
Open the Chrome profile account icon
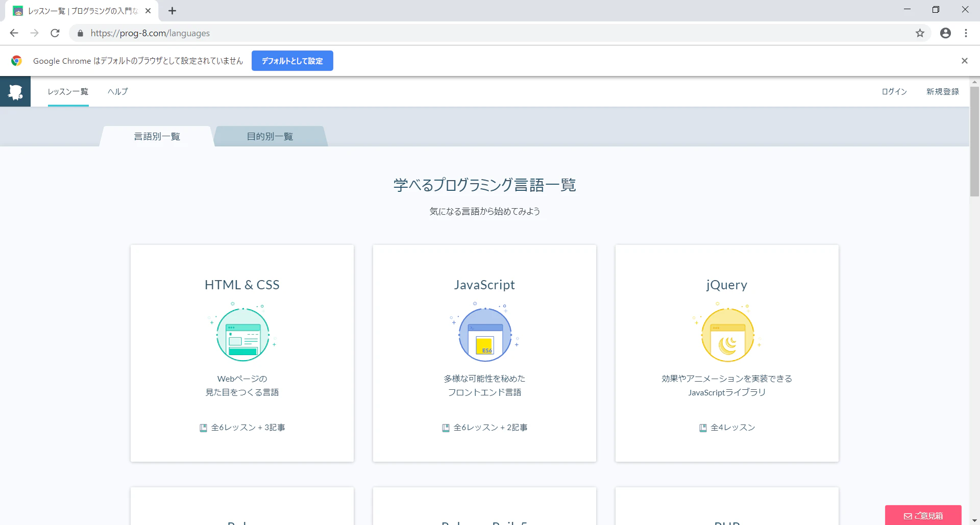[x=945, y=33]
